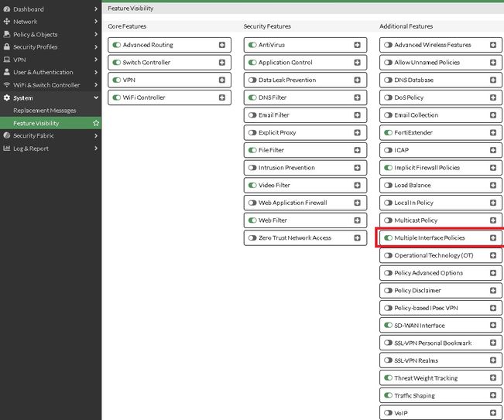The height and width of the screenshot is (420, 504).
Task: Turn on the Zero Trust Network Access switch
Action: tap(252, 238)
